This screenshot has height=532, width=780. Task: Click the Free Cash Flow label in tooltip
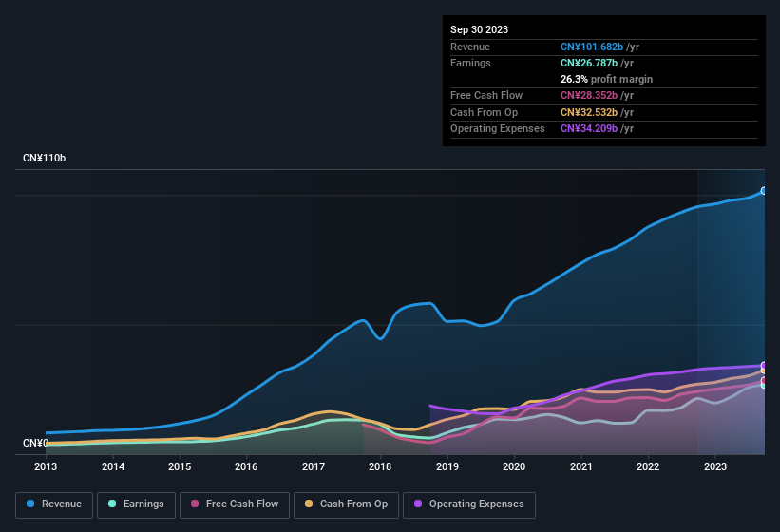[486, 95]
